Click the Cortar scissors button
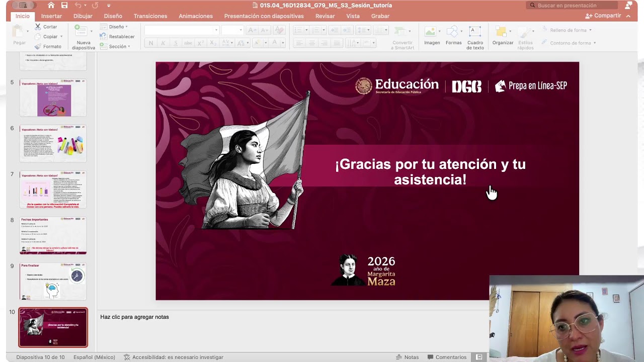Screen dimensions: 644x362 coord(46,27)
